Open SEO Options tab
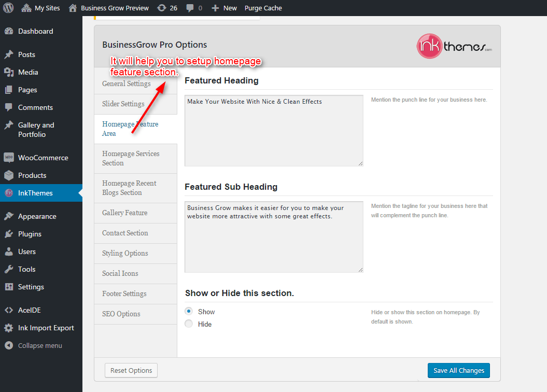Viewport: 547px width, 392px height. [136, 314]
